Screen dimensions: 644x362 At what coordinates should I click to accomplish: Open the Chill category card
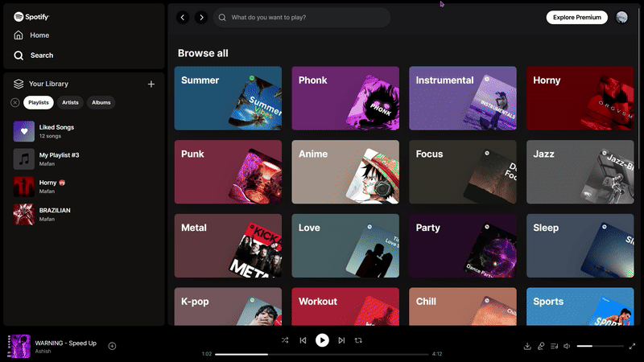[x=463, y=306]
